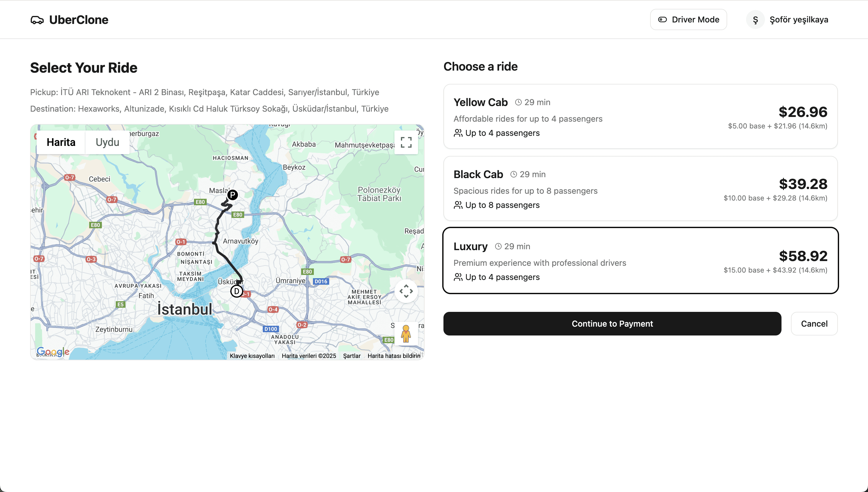This screenshot has height=492, width=868.
Task: Cancel the ride selection
Action: pos(814,324)
